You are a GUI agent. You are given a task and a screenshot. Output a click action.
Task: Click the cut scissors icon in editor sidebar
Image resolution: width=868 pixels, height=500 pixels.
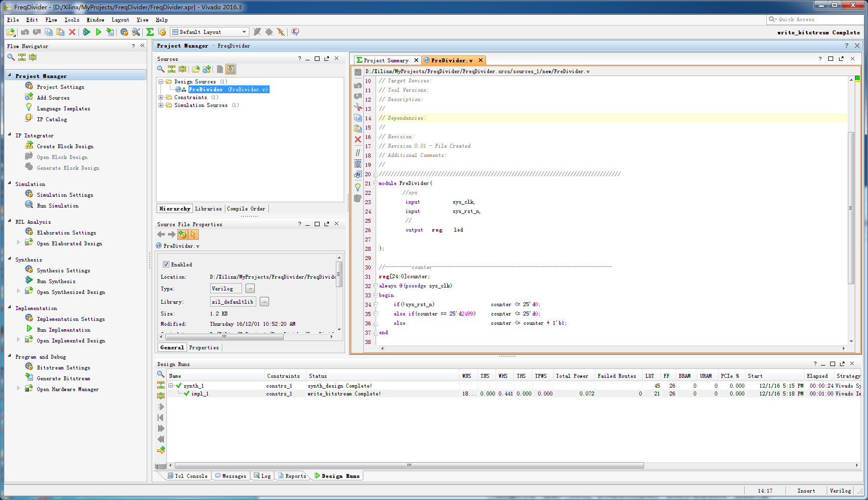point(358,106)
